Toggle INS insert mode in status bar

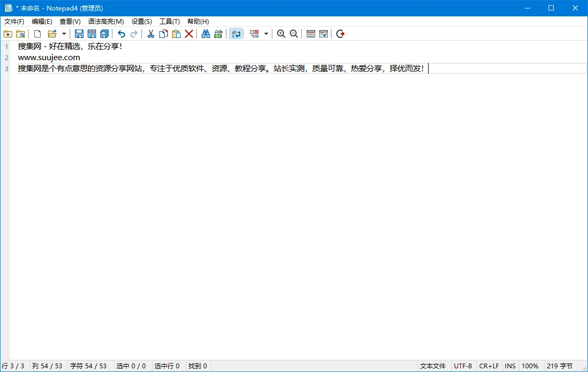(x=510, y=366)
